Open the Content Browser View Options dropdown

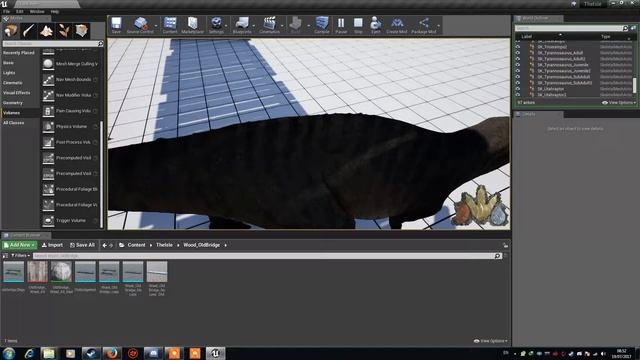pos(491,341)
